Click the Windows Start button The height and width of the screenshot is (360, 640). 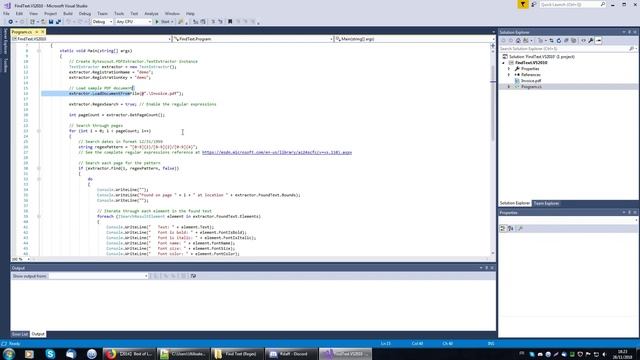point(9,354)
